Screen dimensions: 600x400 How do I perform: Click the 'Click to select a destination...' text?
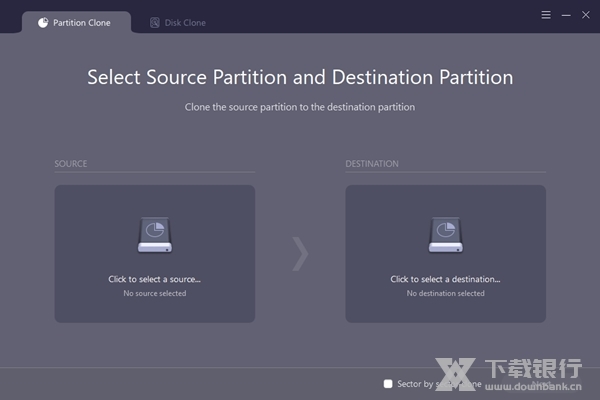point(445,279)
